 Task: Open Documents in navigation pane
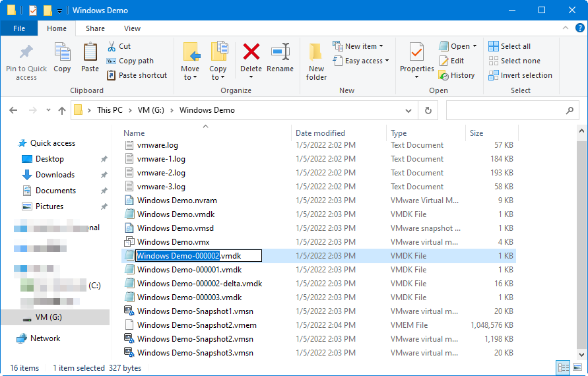(x=55, y=191)
